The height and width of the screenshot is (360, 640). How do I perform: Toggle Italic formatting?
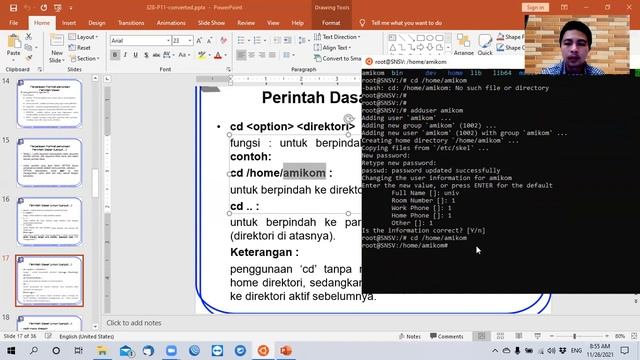pyautogui.click(x=125, y=55)
